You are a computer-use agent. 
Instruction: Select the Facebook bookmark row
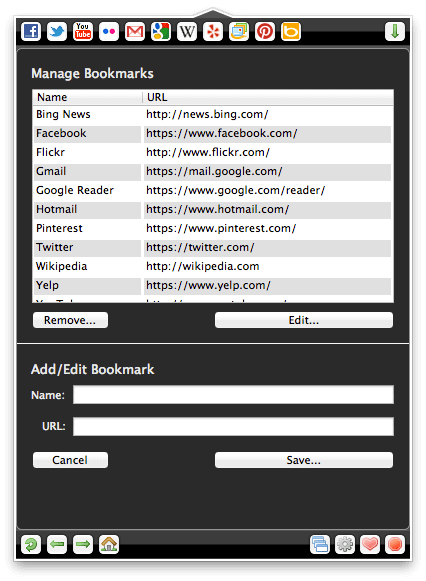coord(212,133)
